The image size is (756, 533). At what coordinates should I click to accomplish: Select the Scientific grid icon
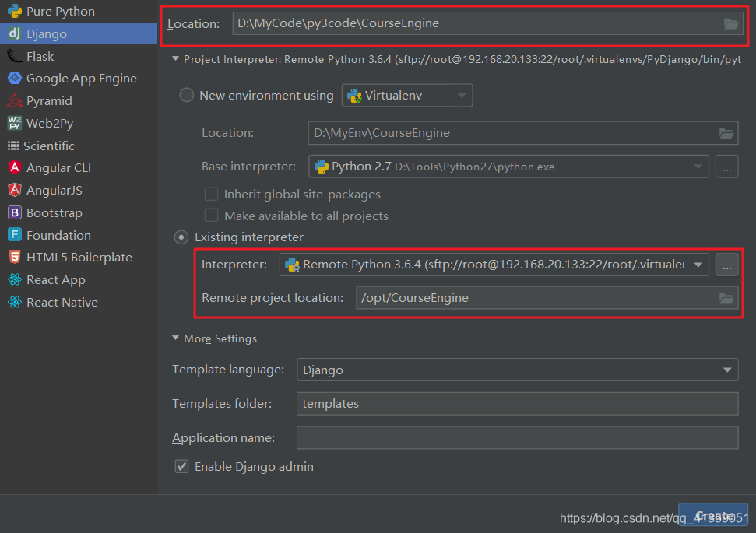point(13,146)
